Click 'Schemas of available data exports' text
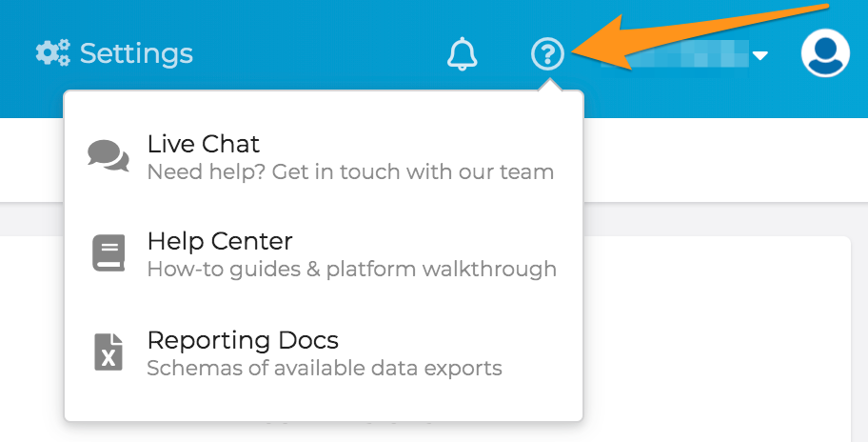Screen dimensions: 868x442 tap(325, 368)
